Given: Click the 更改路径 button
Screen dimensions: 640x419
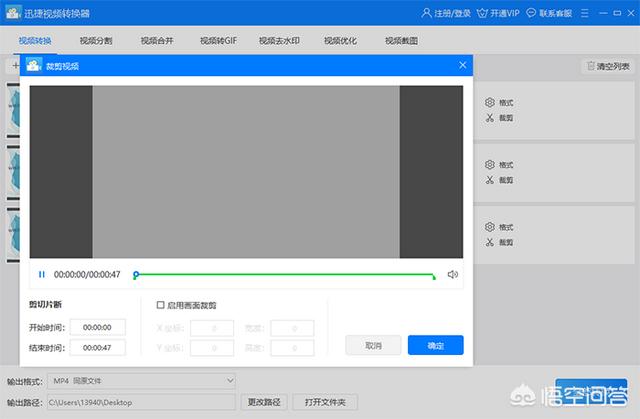Looking at the screenshot, I should click(264, 402).
